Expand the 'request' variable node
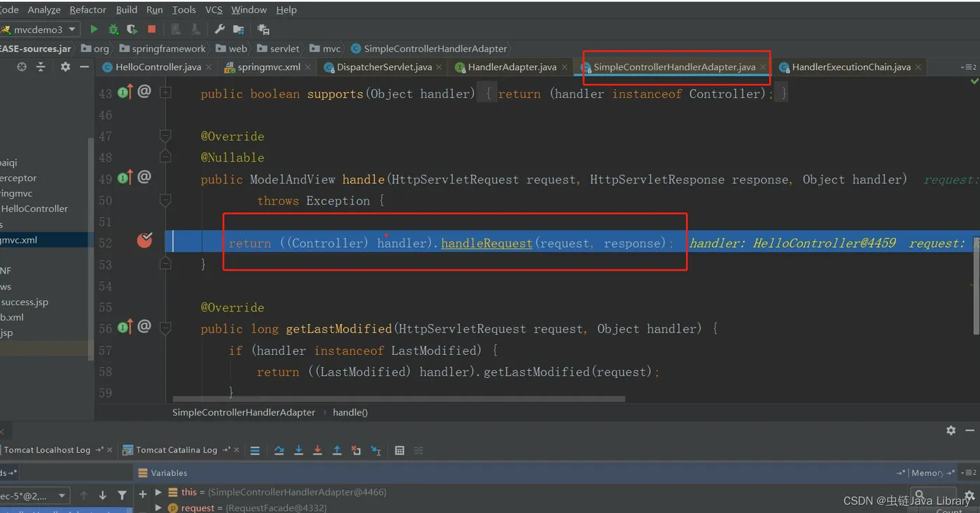The image size is (980, 513). click(158, 508)
